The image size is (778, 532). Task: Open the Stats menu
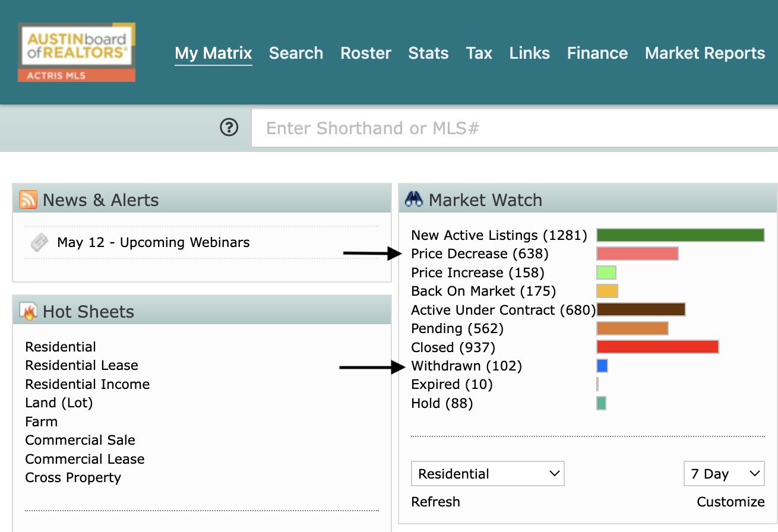tap(428, 53)
